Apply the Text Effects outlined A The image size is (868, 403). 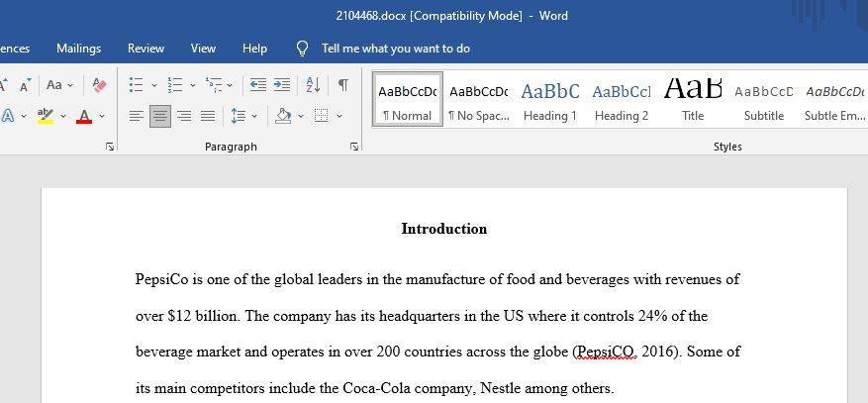tap(8, 116)
